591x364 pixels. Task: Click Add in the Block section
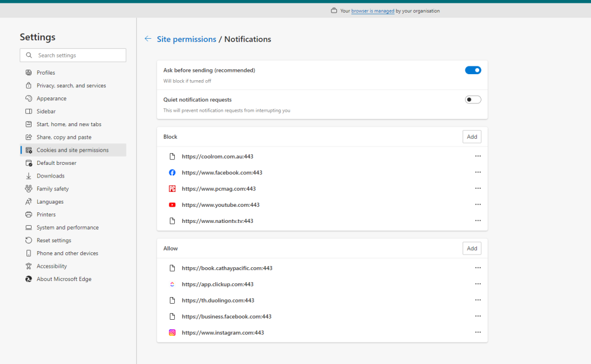coord(471,136)
